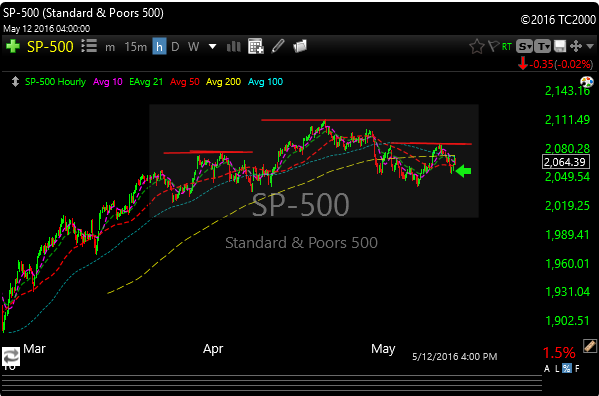
Task: Click the SP-500 symbol name in toolbar
Action: [50, 47]
